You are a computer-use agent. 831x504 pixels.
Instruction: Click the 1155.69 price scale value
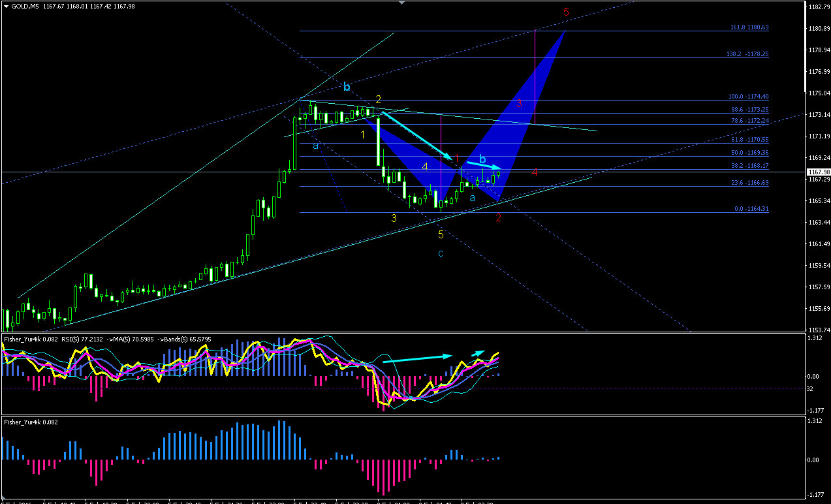819,309
